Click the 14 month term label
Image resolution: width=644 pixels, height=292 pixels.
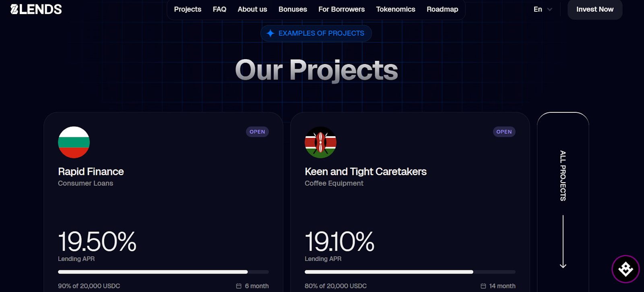[502, 286]
